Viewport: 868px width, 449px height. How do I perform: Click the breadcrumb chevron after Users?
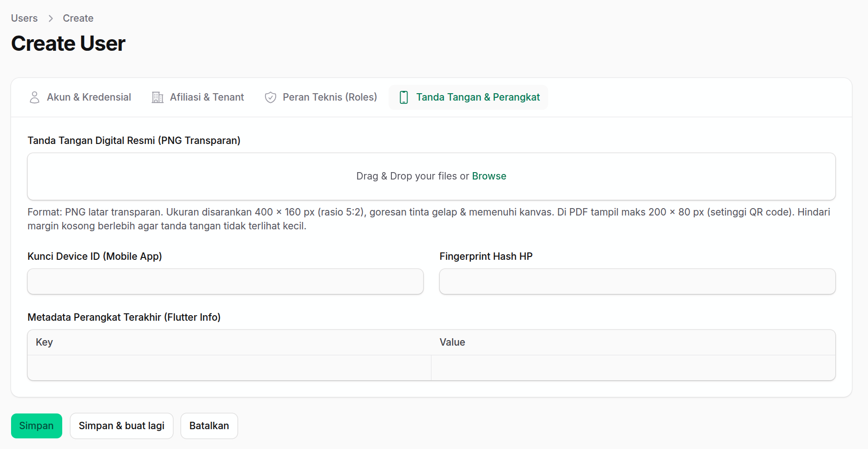pyautogui.click(x=51, y=18)
